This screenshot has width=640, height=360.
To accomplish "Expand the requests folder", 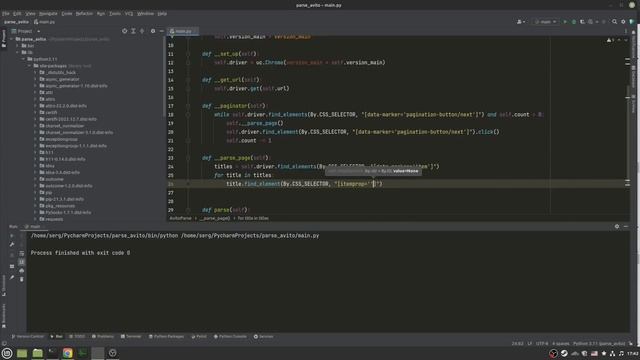I will coord(36,219).
